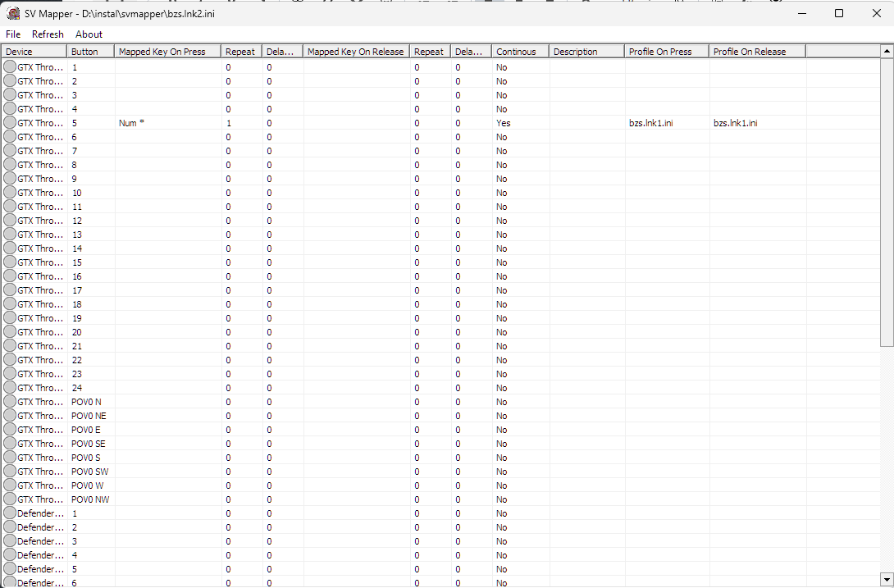Open the About menu
The height and width of the screenshot is (588, 894).
[x=89, y=34]
